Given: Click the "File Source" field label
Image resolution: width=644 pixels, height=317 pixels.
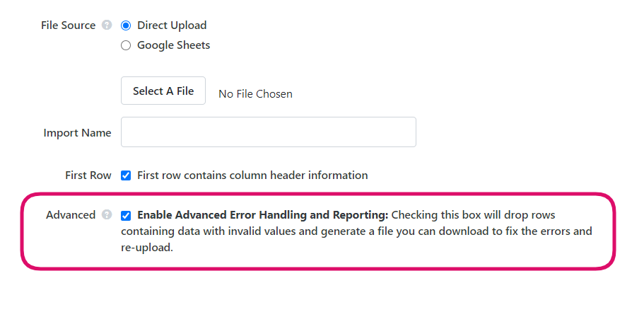Looking at the screenshot, I should pos(68,25).
